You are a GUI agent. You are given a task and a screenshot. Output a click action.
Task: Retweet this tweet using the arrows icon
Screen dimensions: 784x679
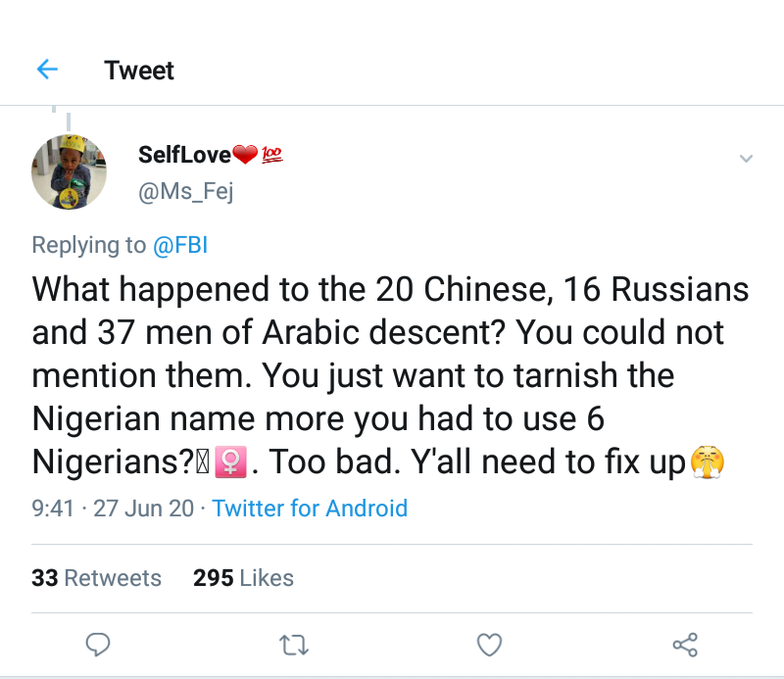(x=292, y=644)
